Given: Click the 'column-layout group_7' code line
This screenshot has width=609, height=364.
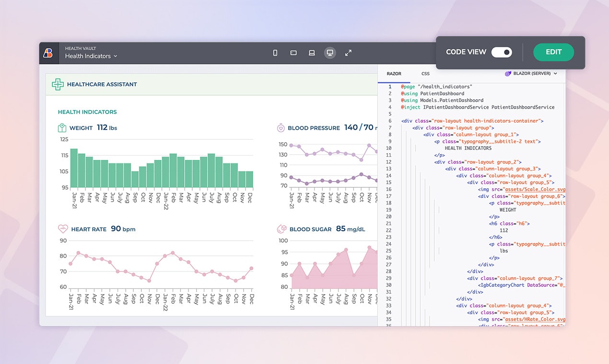Looking at the screenshot, I should (515, 278).
